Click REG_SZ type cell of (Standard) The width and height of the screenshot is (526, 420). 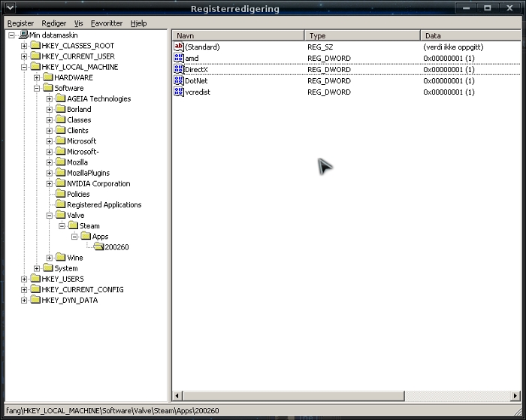320,47
